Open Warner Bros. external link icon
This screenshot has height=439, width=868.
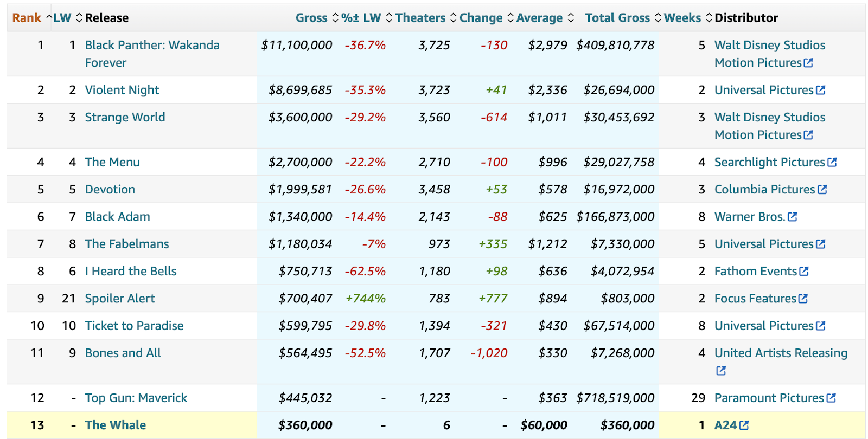(793, 217)
